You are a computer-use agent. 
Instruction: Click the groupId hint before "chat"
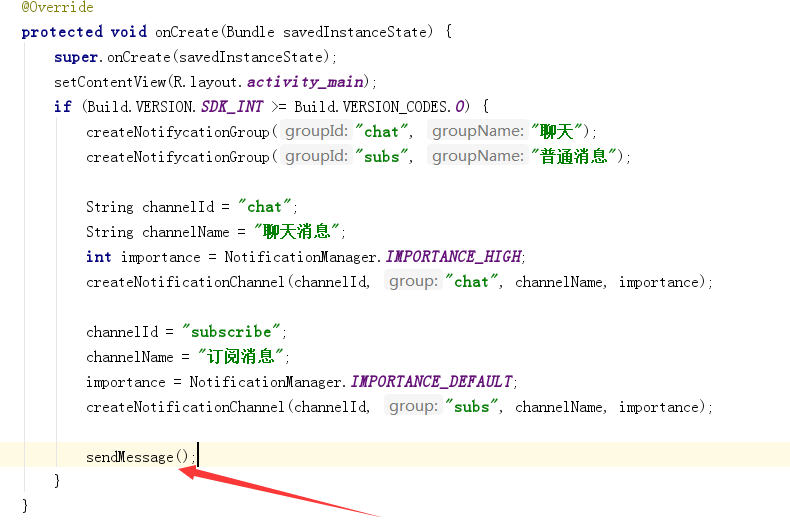coord(316,131)
